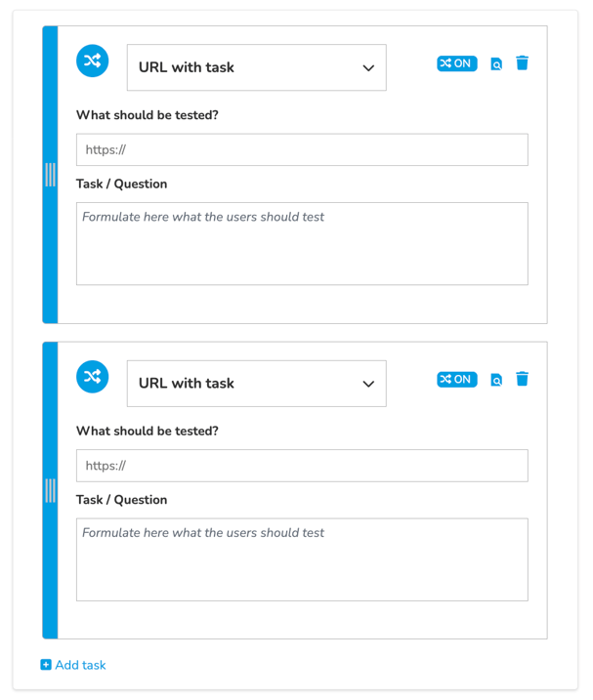Image resolution: width=593 pixels, height=700 pixels.
Task: Focus the first task's https:// URL field
Action: (302, 149)
